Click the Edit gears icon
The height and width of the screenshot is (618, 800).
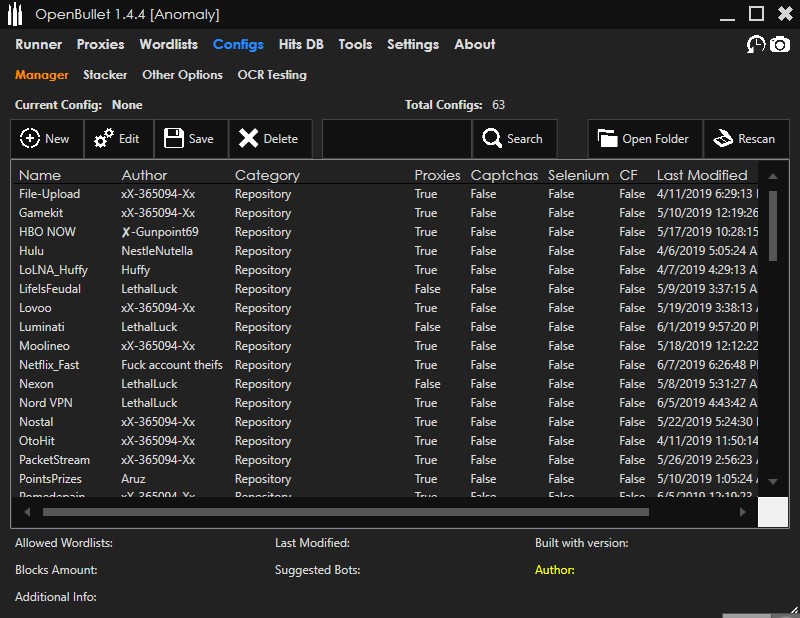click(x=103, y=139)
